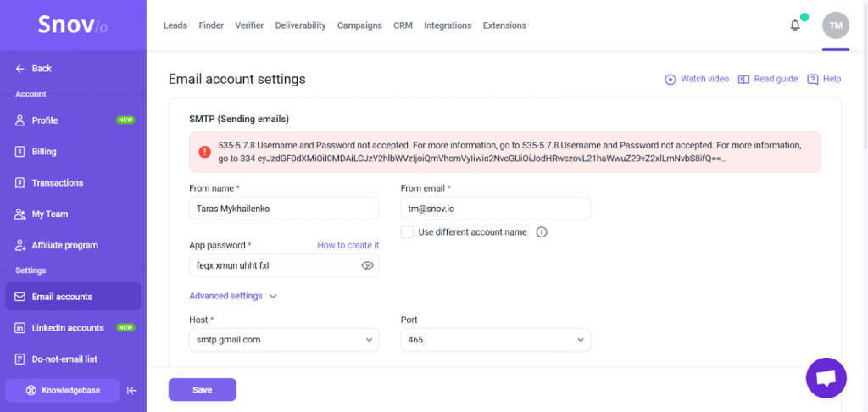Click the Back arrow in sidebar
The image size is (868, 412).
(20, 69)
